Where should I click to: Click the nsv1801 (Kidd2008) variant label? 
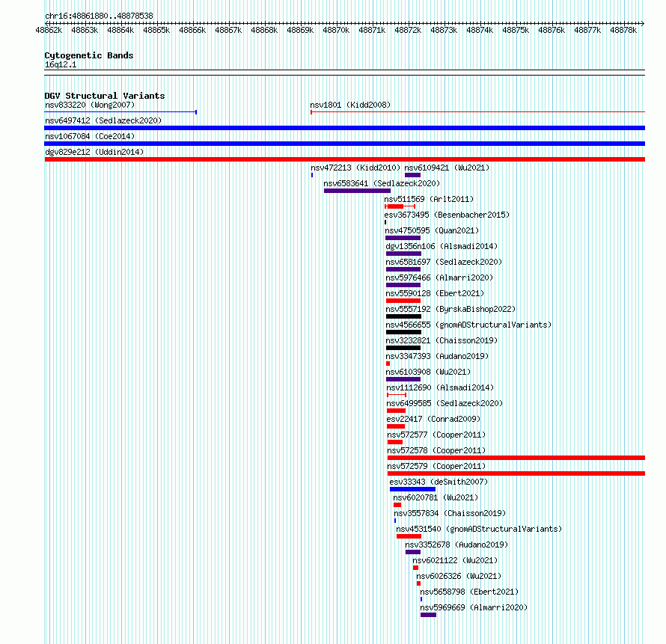click(350, 105)
